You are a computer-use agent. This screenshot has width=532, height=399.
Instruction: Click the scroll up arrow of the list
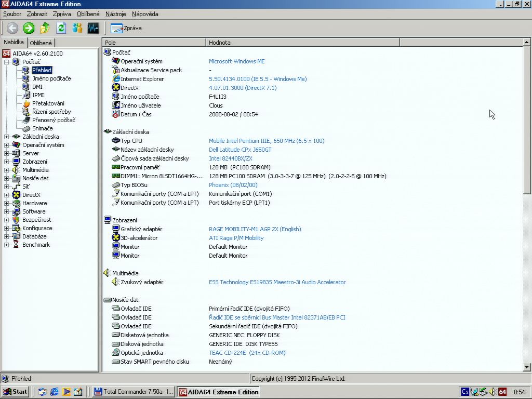pos(527,42)
